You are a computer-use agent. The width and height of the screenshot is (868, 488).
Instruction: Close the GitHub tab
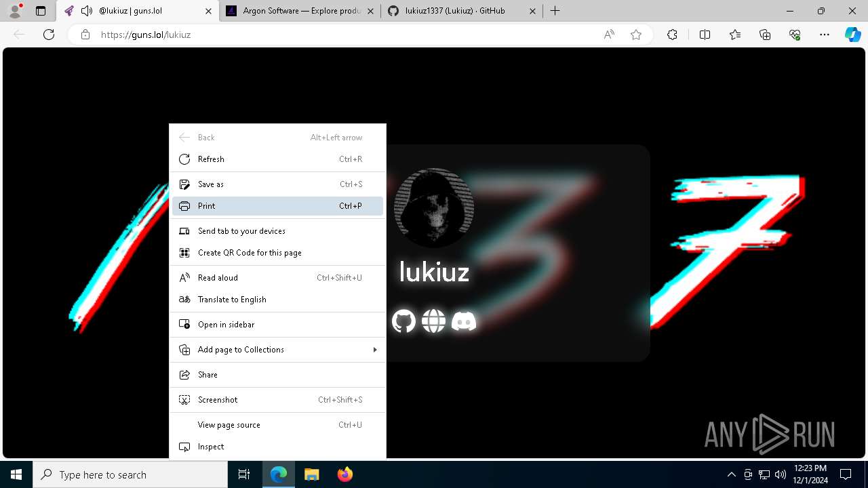532,11
